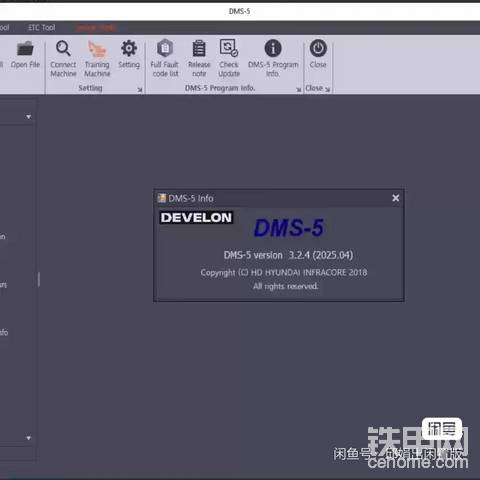Screen dimensions: 480x480
Task: Select the ETC Tool tab
Action: [42, 28]
